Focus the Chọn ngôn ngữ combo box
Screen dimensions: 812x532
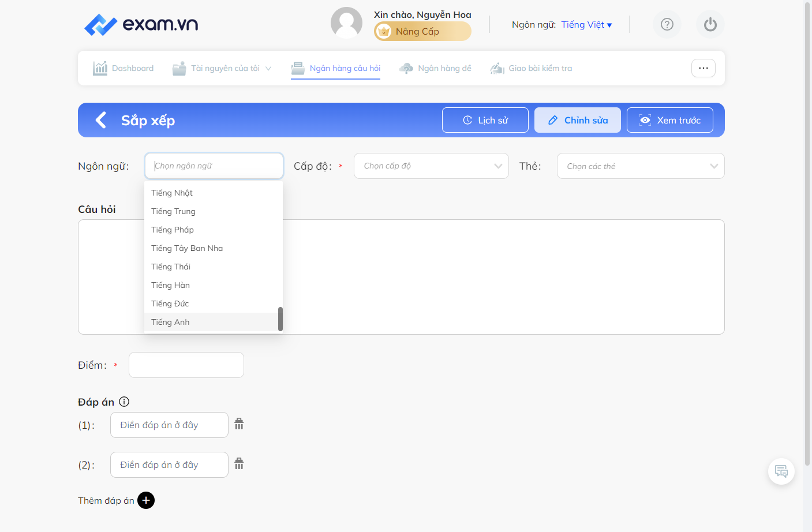coord(214,166)
